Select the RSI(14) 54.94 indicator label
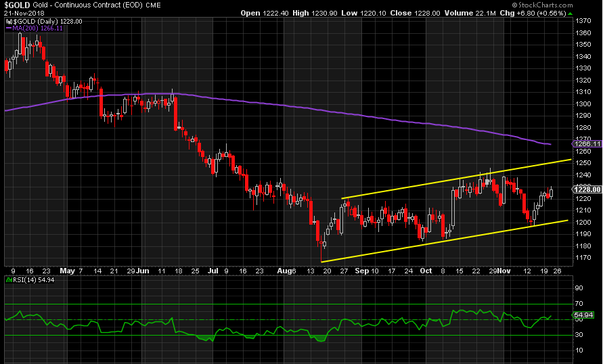 pos(31,279)
